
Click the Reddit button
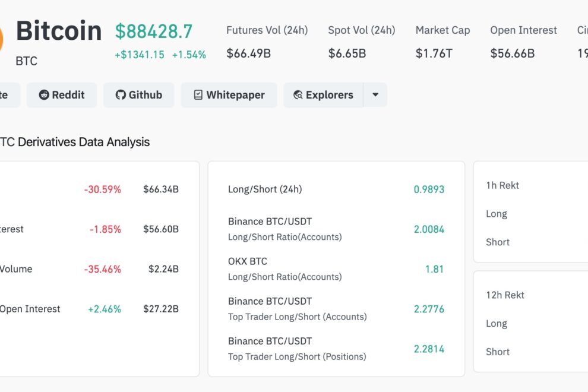(62, 94)
